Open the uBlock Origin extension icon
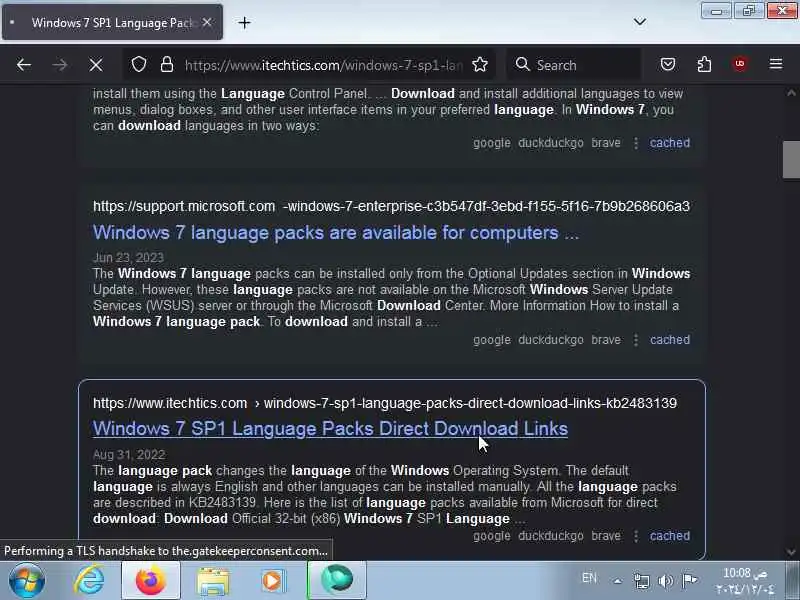The image size is (800, 600). point(740,64)
